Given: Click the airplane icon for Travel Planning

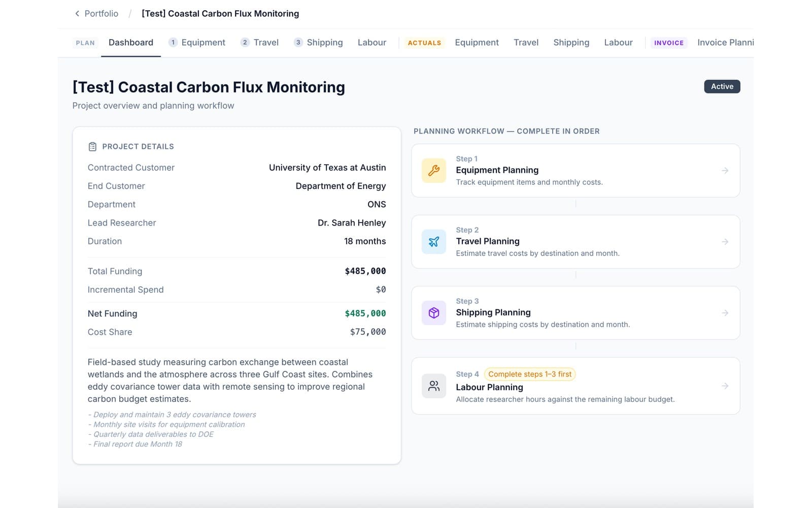Looking at the screenshot, I should click(x=434, y=242).
